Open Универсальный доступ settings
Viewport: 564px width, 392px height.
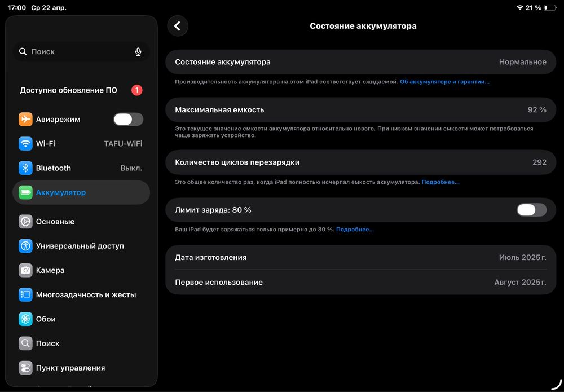(81, 246)
